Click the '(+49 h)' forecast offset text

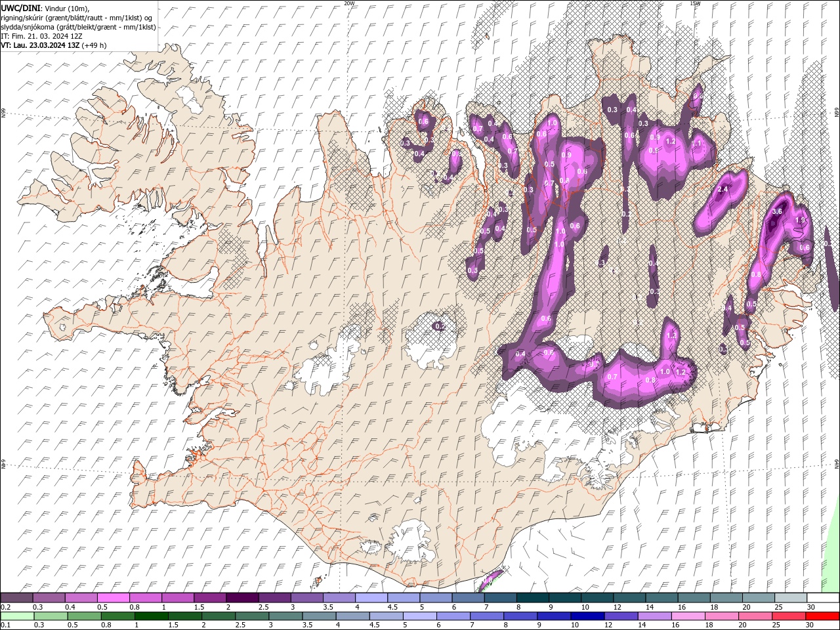[x=94, y=45]
